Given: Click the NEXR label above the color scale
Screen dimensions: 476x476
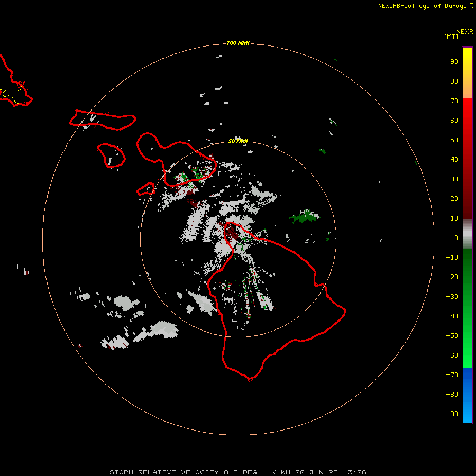Looking at the screenshot, I should [465, 32].
